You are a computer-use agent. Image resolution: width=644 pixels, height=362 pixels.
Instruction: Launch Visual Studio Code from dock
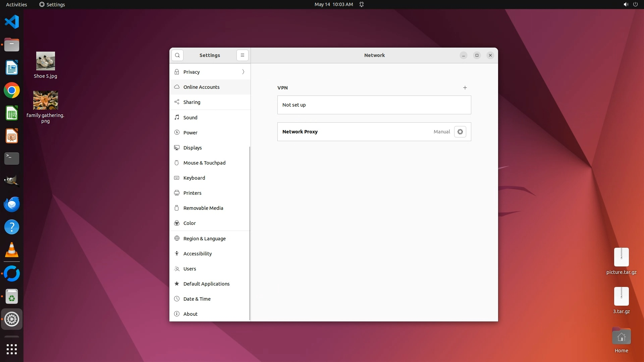(12, 22)
